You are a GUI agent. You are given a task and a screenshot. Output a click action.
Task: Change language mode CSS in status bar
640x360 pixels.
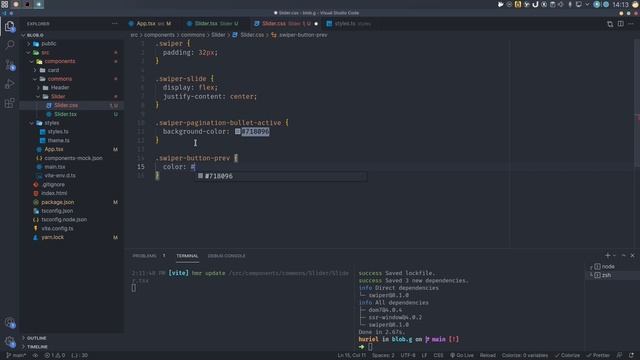click(438, 356)
